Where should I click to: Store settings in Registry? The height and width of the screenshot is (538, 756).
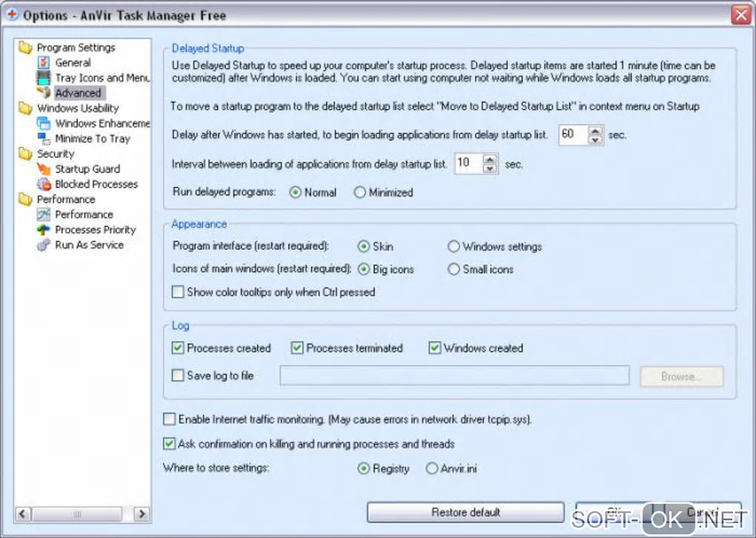363,468
